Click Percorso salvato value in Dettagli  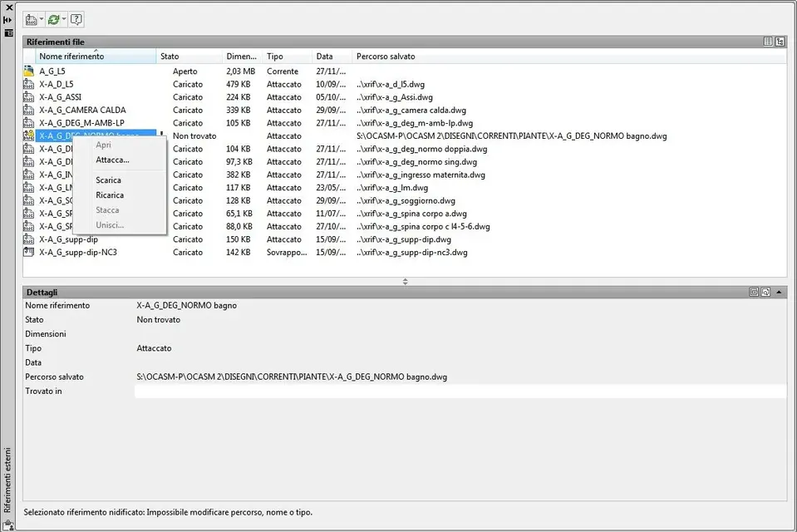click(292, 377)
